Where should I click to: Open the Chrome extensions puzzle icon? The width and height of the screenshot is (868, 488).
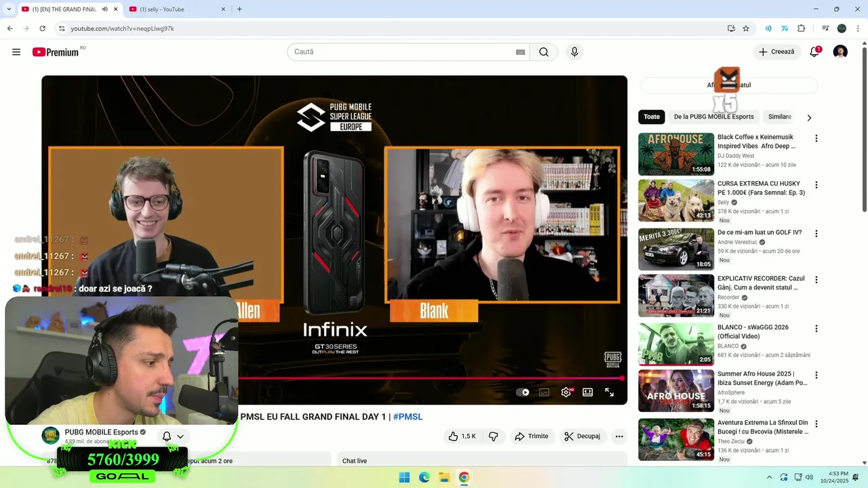coord(802,28)
